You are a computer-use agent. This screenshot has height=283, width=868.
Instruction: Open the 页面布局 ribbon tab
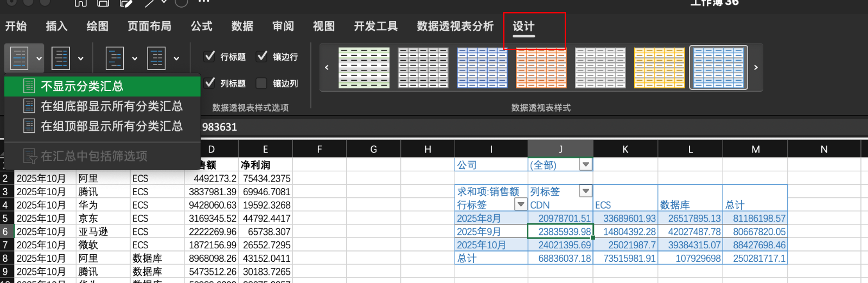click(150, 26)
